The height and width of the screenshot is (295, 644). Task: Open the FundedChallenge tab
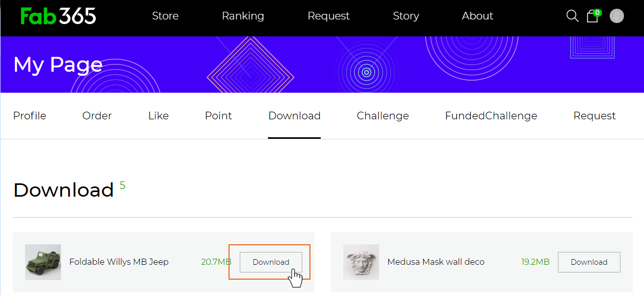[491, 116]
